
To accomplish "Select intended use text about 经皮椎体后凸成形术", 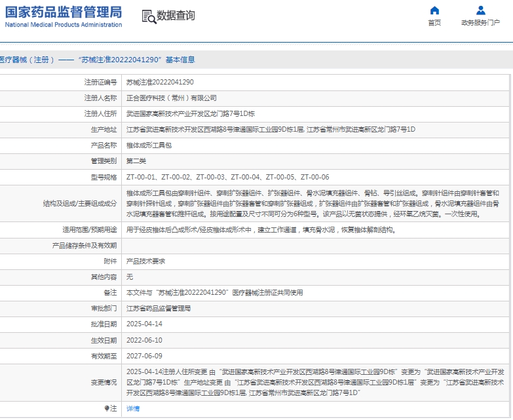I will pyautogui.click(x=261, y=229).
